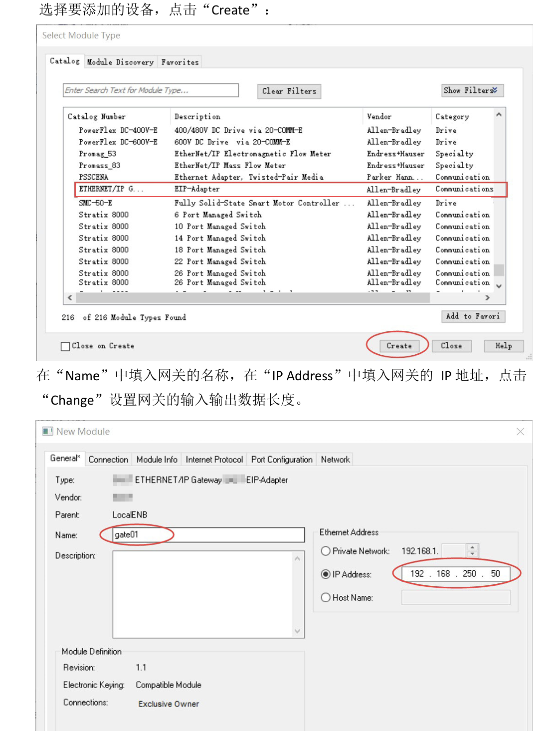Switch to the Module Discovery tab
This screenshot has width=560, height=731.
pyautogui.click(x=120, y=61)
